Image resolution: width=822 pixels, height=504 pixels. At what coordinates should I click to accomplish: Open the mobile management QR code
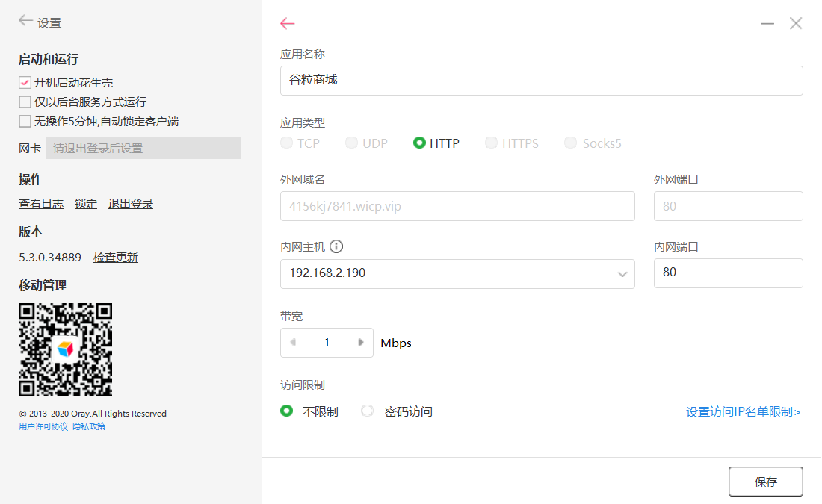tap(66, 349)
